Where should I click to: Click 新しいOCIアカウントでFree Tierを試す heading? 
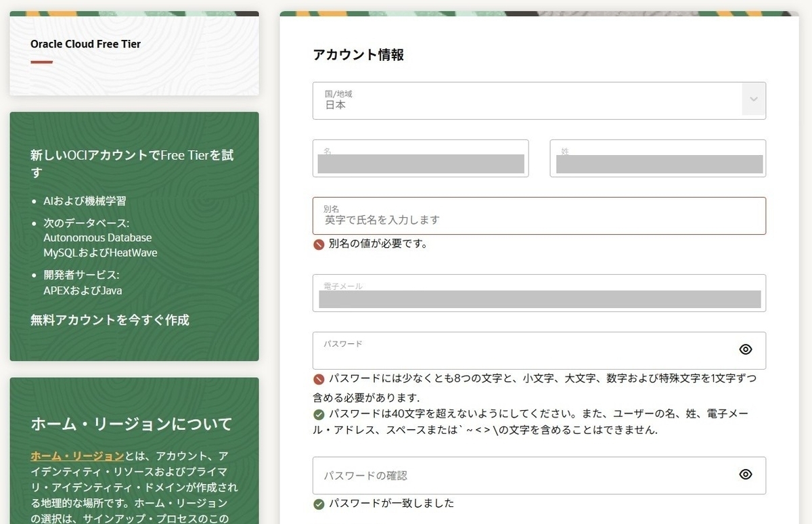coord(132,164)
